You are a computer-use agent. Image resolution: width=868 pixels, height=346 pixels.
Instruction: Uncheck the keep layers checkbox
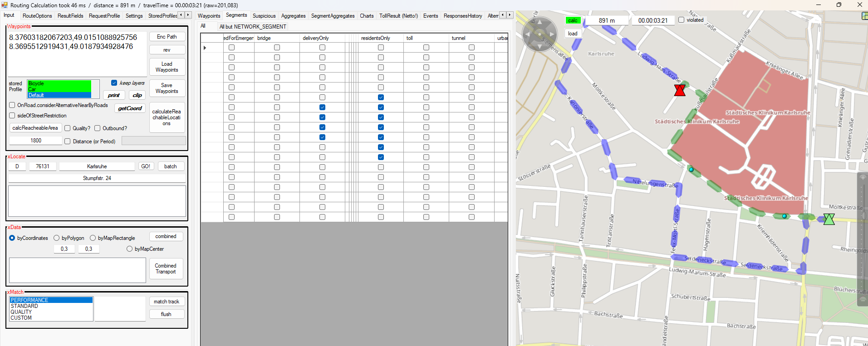pos(114,83)
